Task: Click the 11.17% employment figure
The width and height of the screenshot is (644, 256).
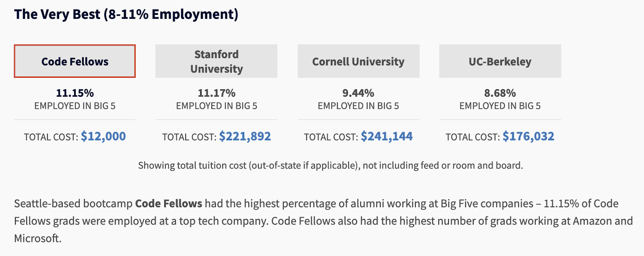Action: pyautogui.click(x=217, y=93)
